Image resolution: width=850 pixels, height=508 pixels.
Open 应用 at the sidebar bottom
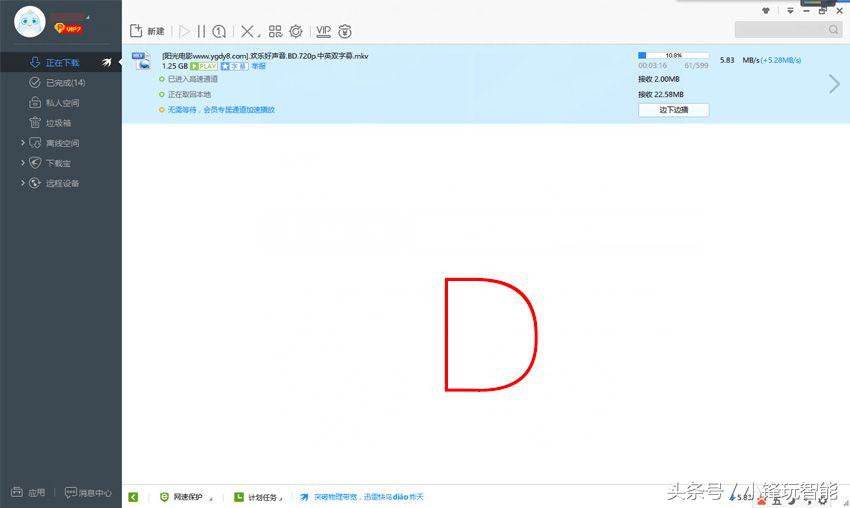[28, 492]
